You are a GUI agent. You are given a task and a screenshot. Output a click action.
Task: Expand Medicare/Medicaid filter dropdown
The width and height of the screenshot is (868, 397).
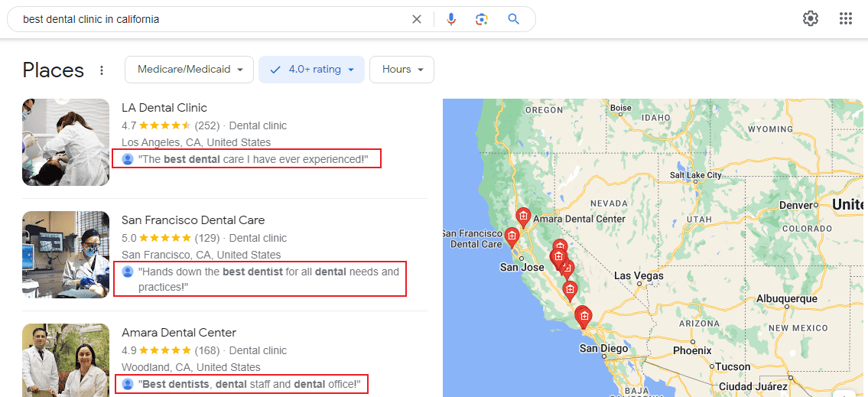point(190,70)
